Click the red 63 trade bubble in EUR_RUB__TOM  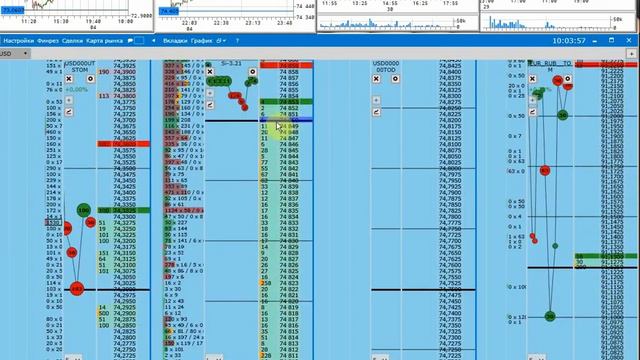click(545, 170)
